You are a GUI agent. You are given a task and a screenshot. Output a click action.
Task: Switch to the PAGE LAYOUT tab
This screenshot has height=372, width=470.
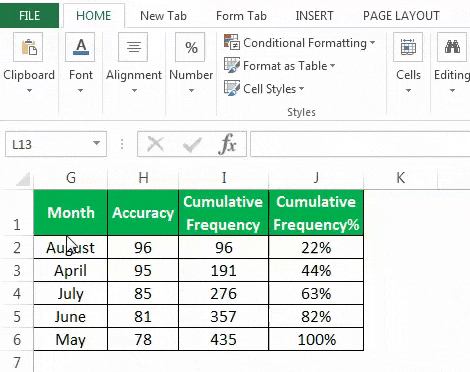point(401,16)
